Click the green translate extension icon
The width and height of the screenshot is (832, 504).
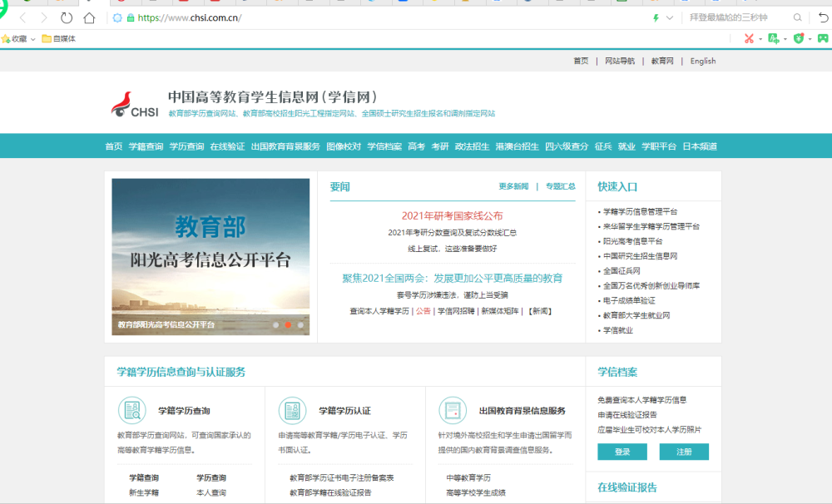pos(773,38)
